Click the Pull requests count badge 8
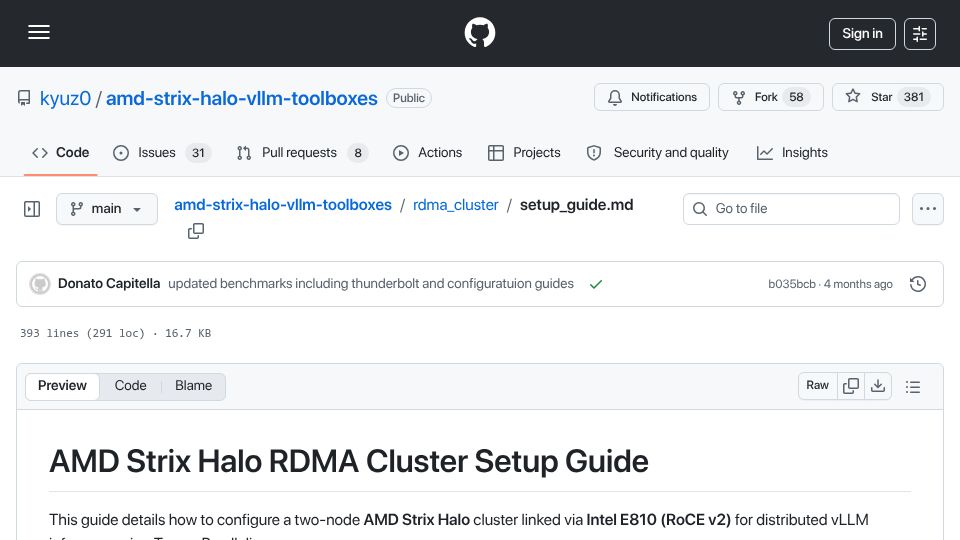Image resolution: width=960 pixels, height=540 pixels. pos(358,153)
